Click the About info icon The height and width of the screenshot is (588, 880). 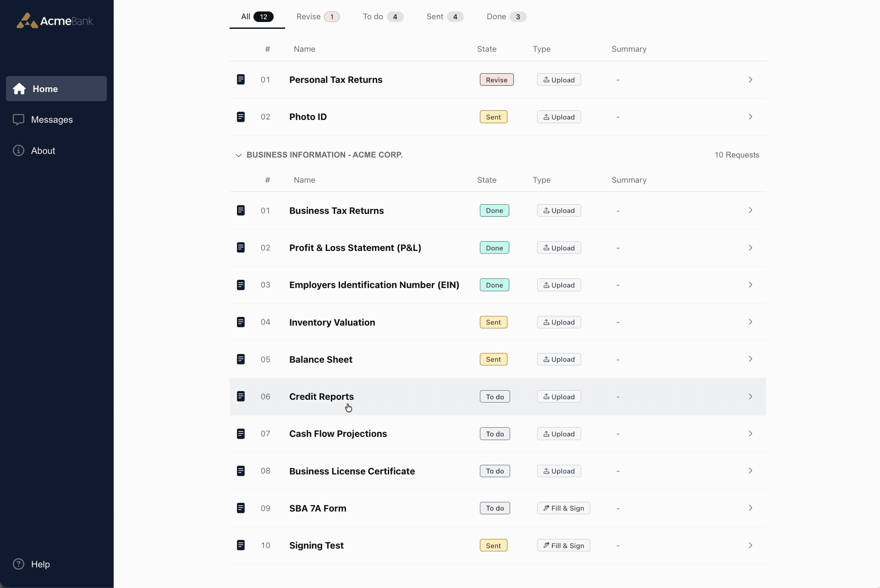click(18, 150)
